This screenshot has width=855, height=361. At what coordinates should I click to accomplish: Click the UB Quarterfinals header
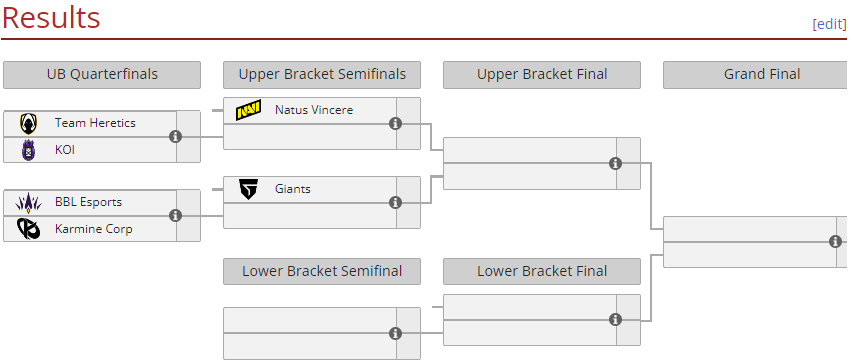click(x=102, y=75)
